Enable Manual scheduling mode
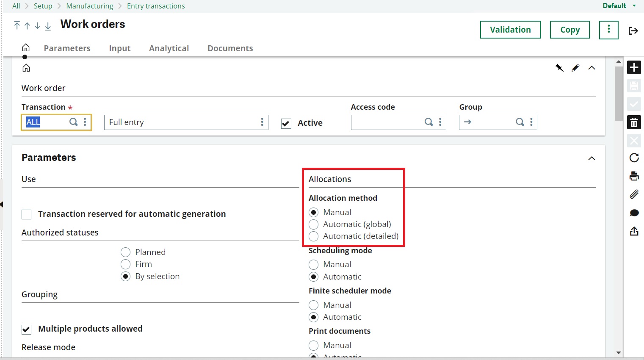 pyautogui.click(x=313, y=264)
